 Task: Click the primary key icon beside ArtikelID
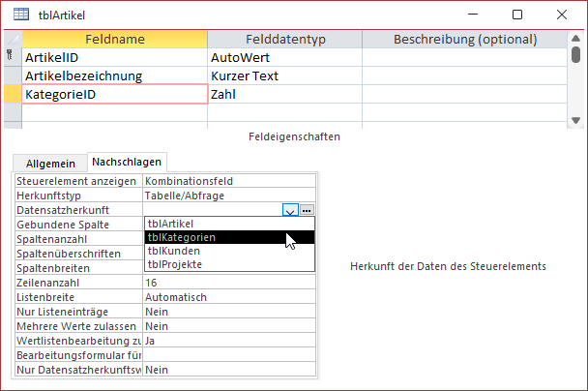[x=10, y=55]
